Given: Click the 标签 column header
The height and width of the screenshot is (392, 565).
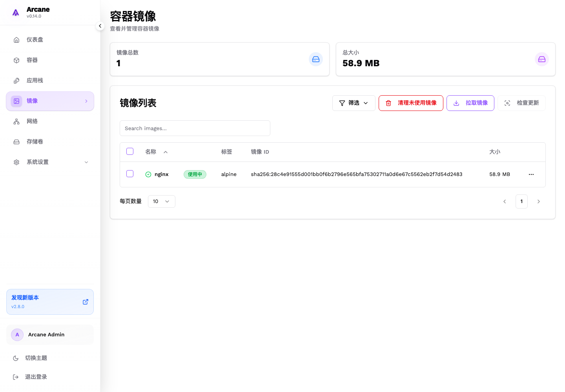Looking at the screenshot, I should (x=227, y=152).
